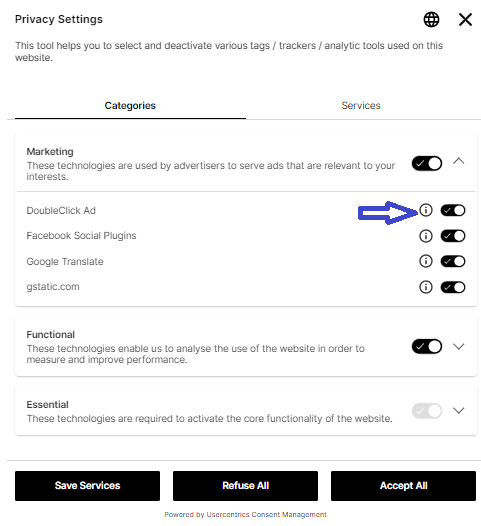This screenshot has height=526, width=481.
Task: Turn off the Google Translate switch
Action: coord(453,261)
